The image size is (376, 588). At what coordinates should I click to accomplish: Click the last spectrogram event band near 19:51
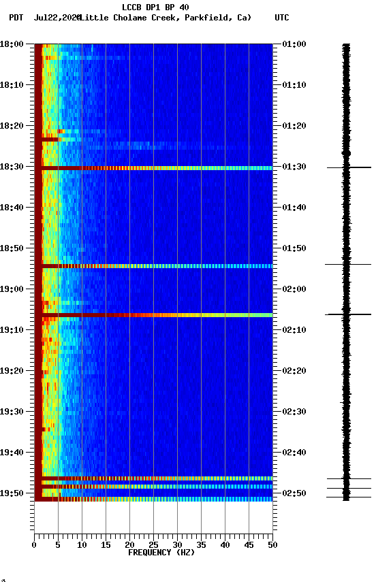pyautogui.click(x=153, y=500)
